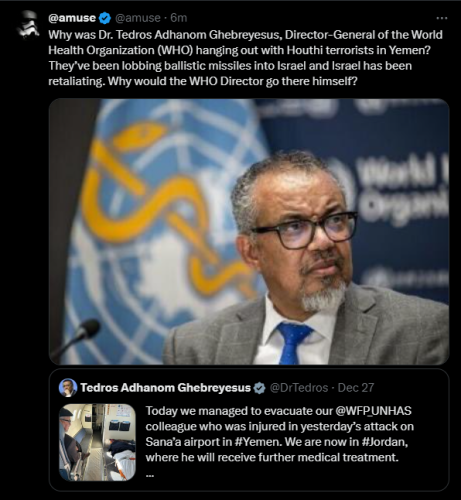Click the blue verified badge beside @amuse

point(105,18)
